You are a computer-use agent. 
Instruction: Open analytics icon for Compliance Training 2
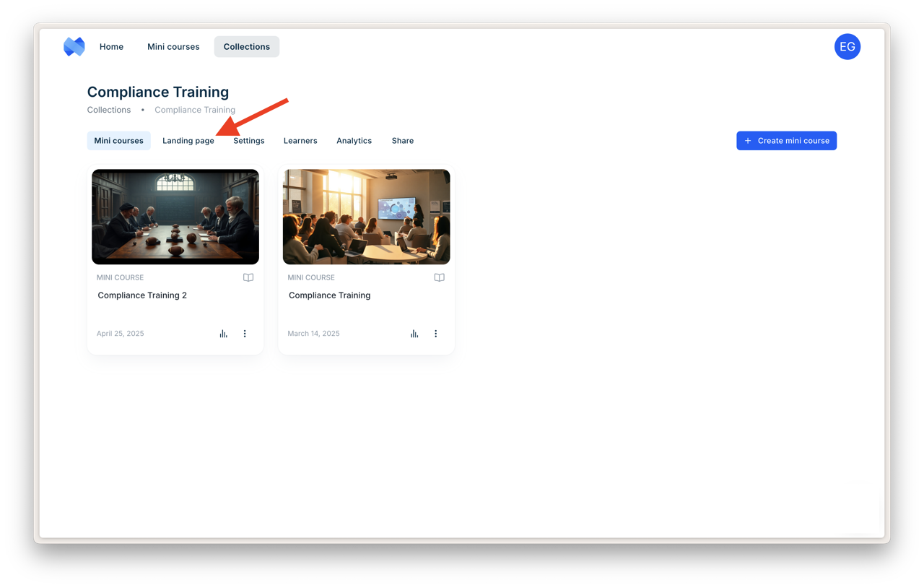(x=224, y=334)
